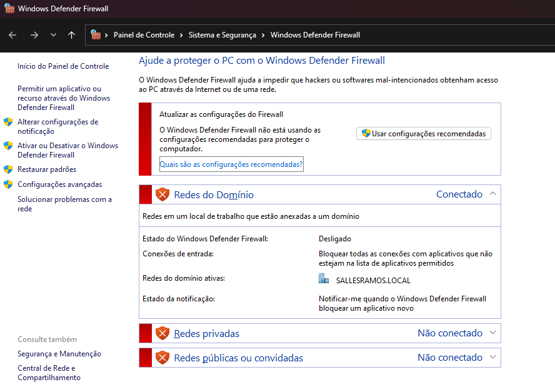Open Sistema e Segurança breadcrumb
This screenshot has width=555, height=392.
tap(222, 35)
